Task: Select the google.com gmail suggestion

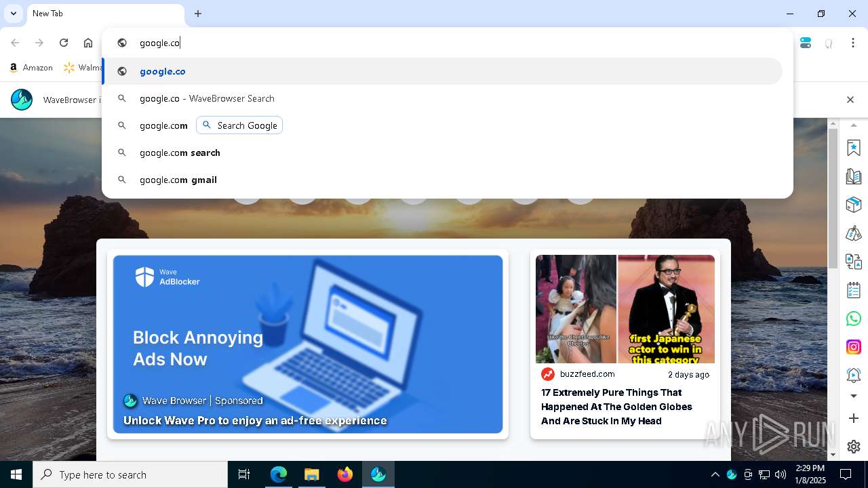Action: (443, 180)
